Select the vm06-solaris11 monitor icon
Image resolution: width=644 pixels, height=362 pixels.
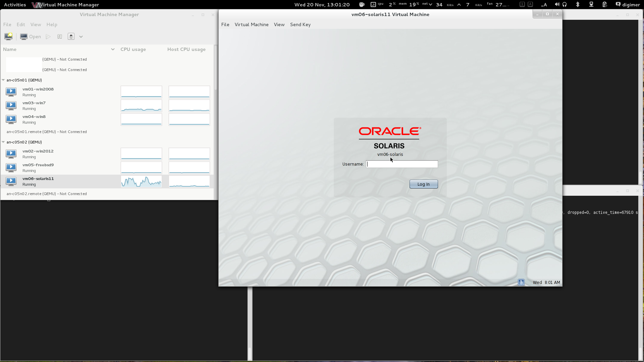[x=11, y=181]
